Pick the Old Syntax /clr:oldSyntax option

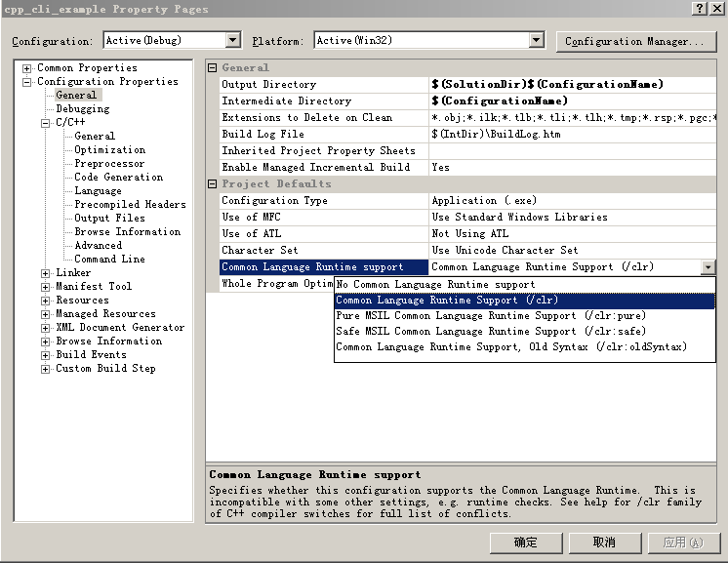click(511, 347)
